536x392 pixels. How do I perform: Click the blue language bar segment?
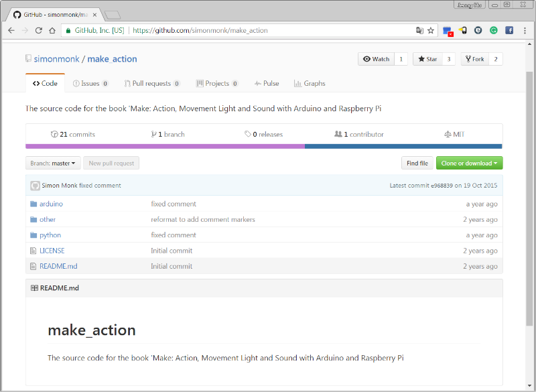click(403, 146)
